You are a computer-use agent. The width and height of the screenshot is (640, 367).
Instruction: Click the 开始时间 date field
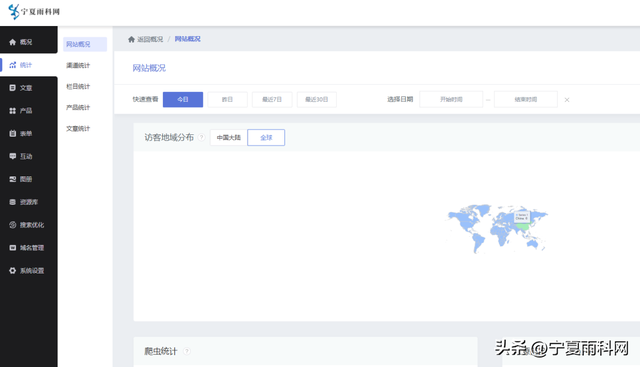[451, 100]
